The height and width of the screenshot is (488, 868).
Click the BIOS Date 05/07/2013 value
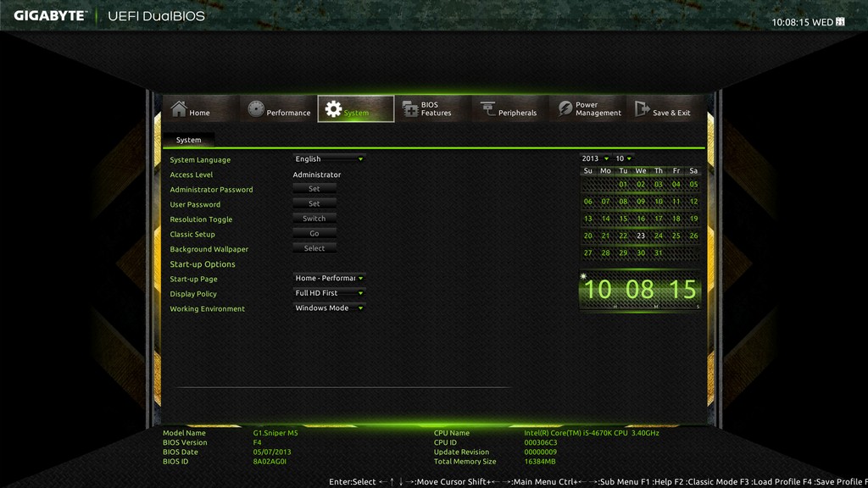click(272, 452)
